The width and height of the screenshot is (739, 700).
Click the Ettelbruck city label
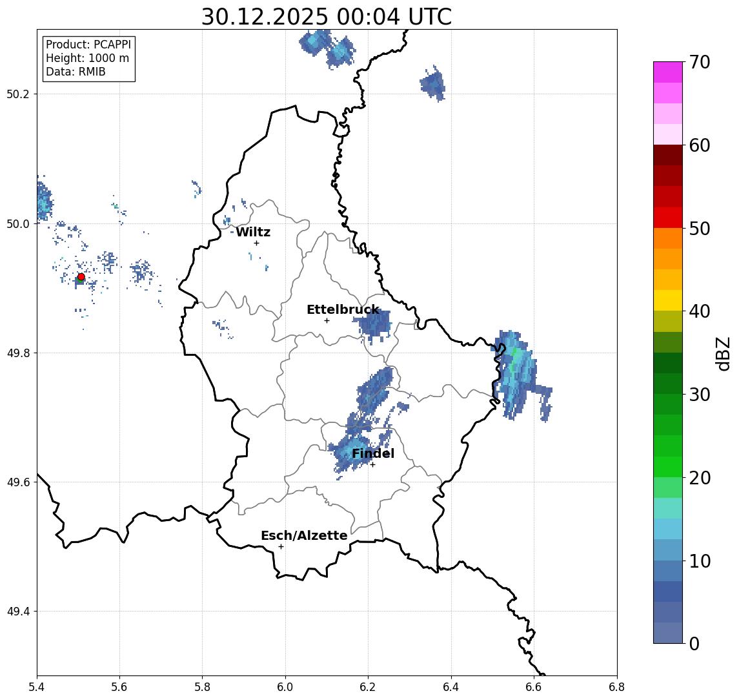(343, 309)
